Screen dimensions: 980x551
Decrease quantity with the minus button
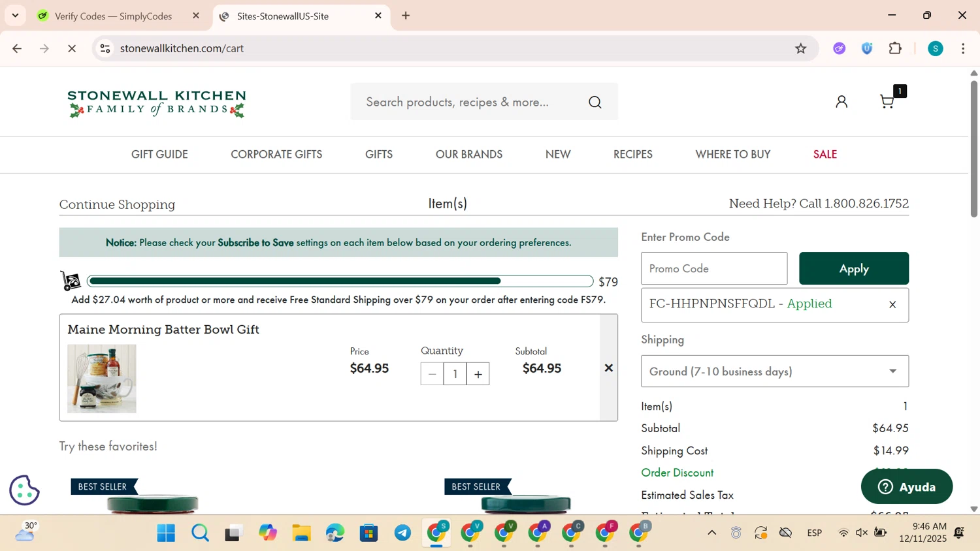click(x=432, y=374)
